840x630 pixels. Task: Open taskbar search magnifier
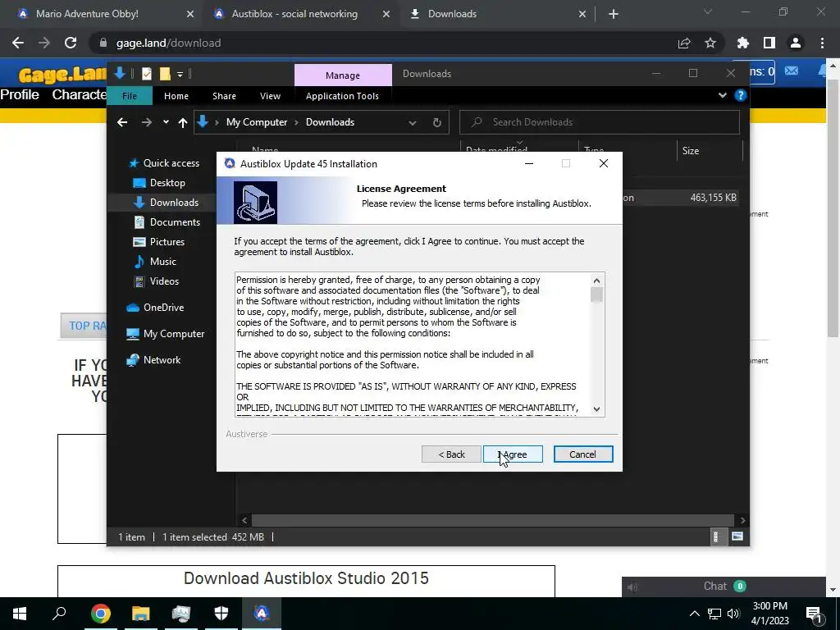click(59, 614)
